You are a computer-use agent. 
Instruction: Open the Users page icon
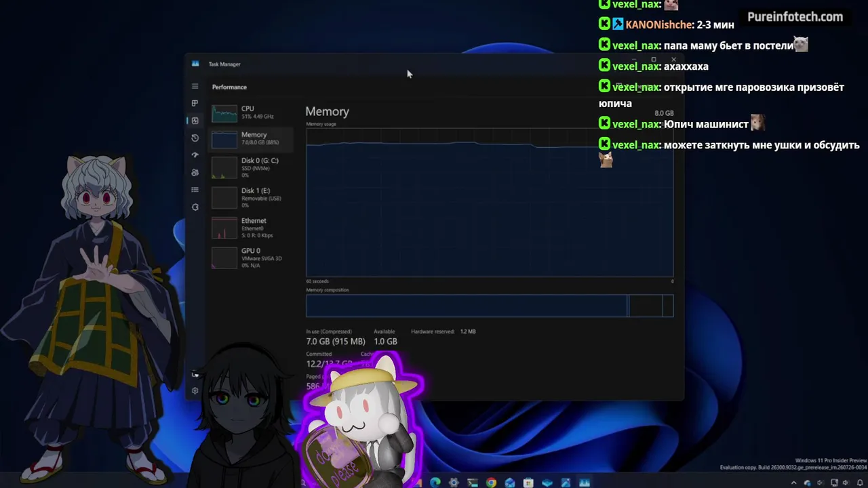point(195,172)
